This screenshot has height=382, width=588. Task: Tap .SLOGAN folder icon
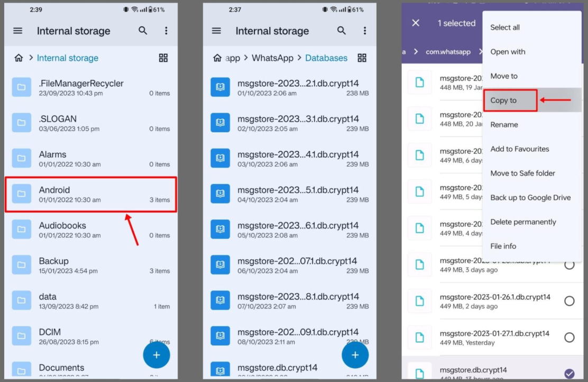(21, 123)
